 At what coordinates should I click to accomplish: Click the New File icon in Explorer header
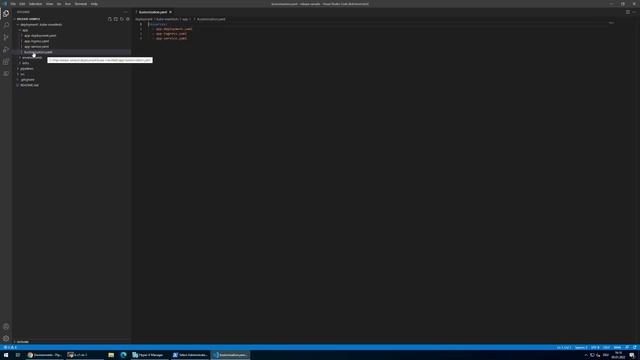[x=109, y=19]
